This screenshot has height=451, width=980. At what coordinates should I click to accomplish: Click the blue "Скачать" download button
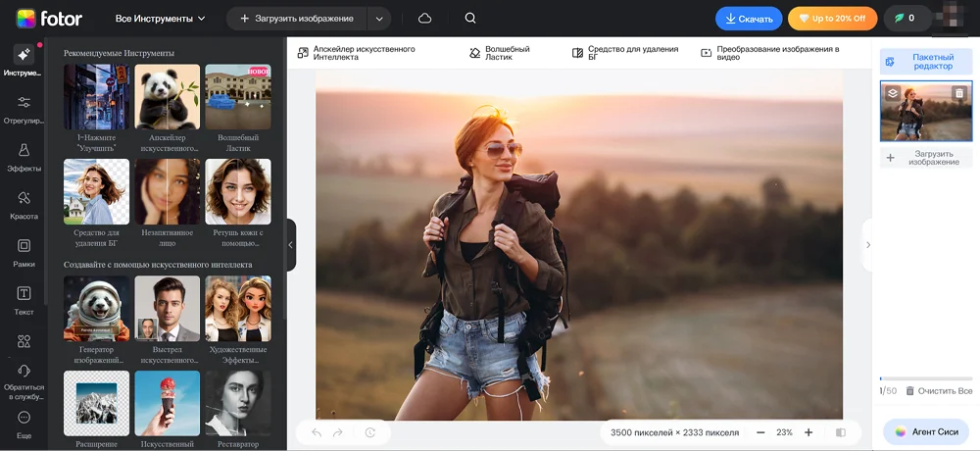[x=749, y=19]
